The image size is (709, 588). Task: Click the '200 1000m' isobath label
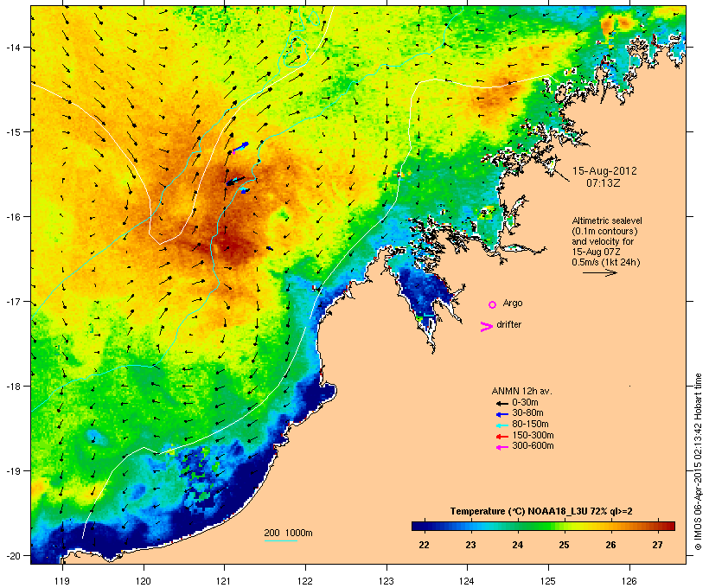click(288, 533)
